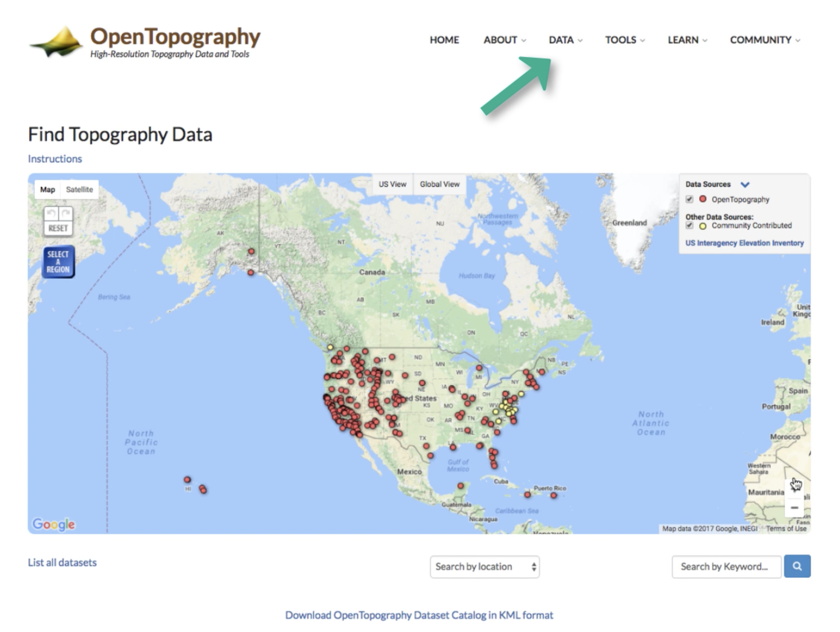Viewport: 840px width, 632px height.
Task: Expand the DATA navigation menu
Action: pyautogui.click(x=565, y=40)
